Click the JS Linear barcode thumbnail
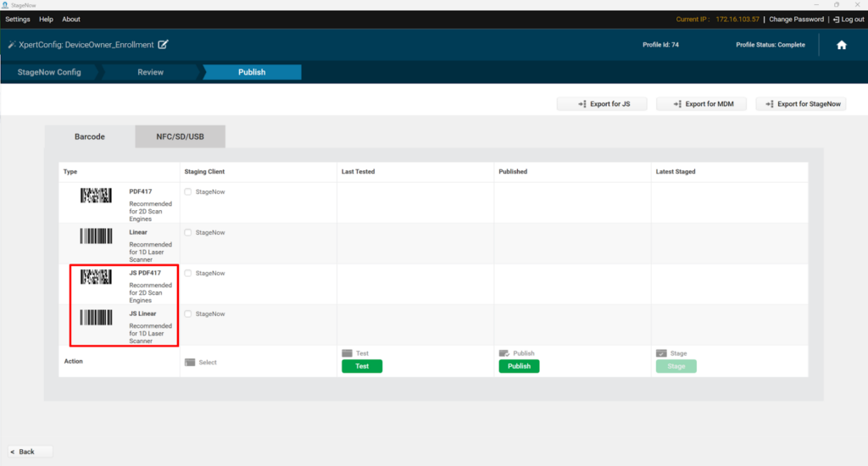Image resolution: width=868 pixels, height=466 pixels. coord(96,318)
